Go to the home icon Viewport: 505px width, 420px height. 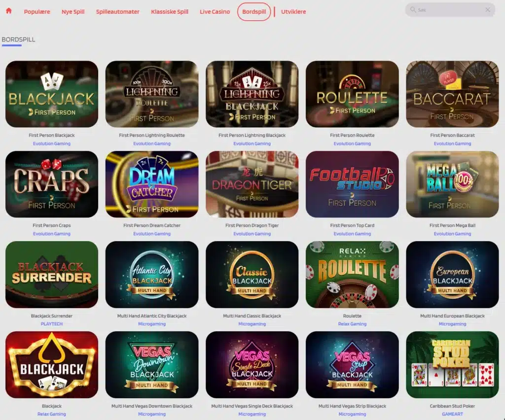(9, 11)
